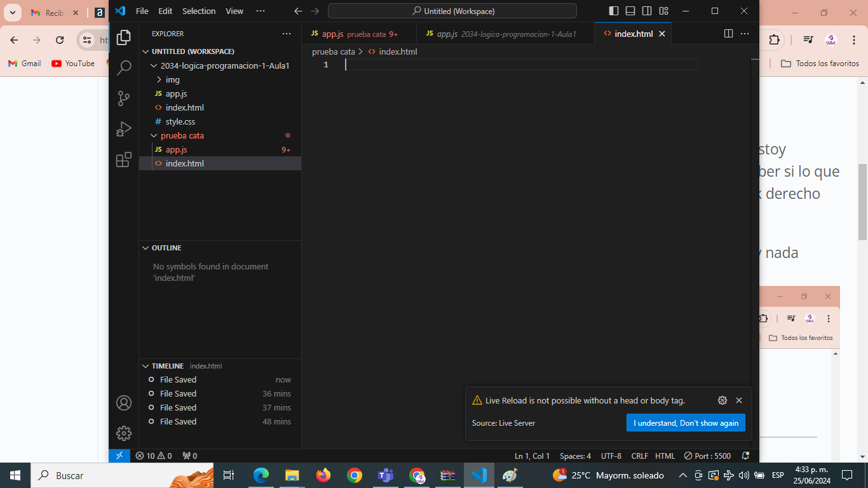Go forward using title bar arrow
The image size is (868, 488).
(315, 11)
